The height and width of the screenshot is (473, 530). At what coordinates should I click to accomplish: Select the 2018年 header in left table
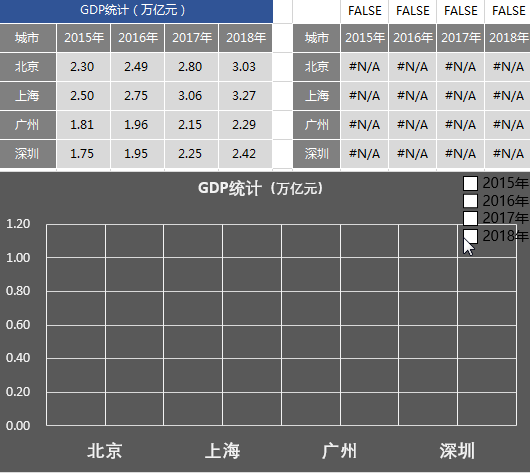pos(246,38)
